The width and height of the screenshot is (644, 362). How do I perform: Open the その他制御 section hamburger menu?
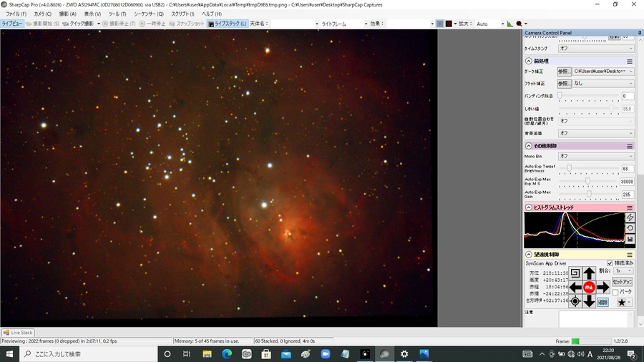click(630, 146)
